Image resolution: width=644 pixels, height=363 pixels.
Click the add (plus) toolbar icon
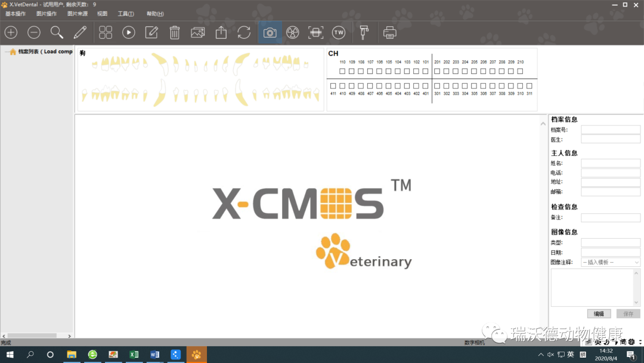click(x=11, y=32)
